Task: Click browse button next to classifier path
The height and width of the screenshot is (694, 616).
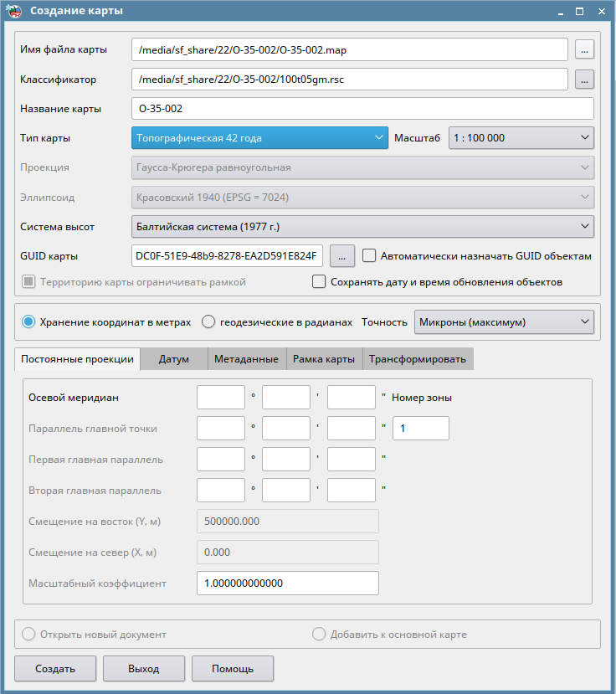Action: [584, 80]
